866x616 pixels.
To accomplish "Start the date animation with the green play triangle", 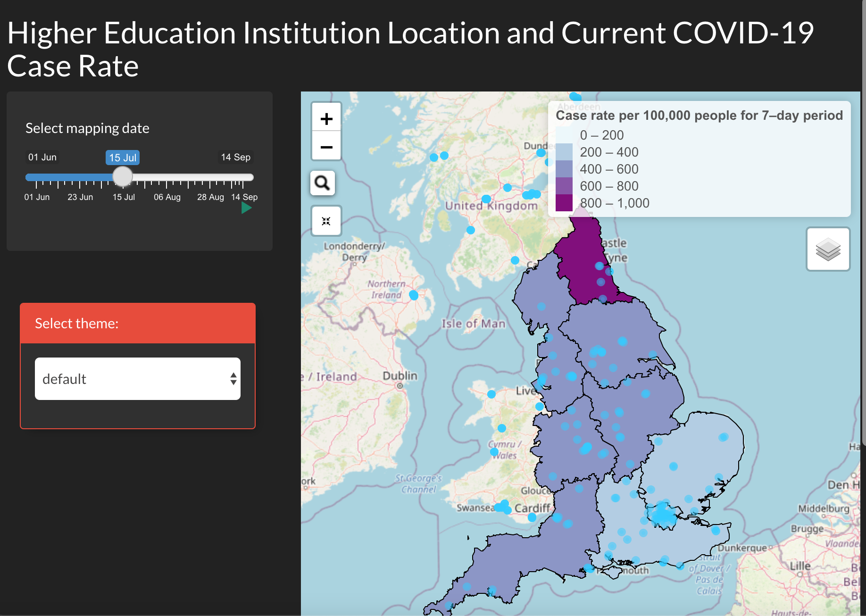I will pos(246,208).
